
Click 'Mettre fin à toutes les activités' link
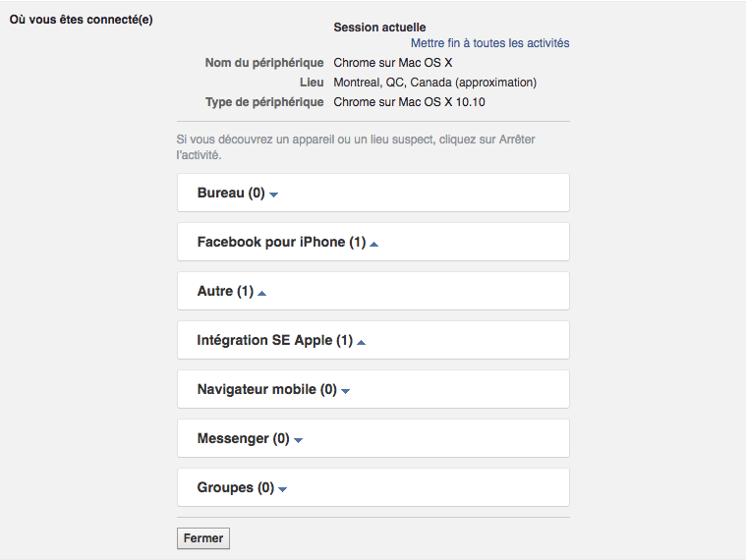489,43
